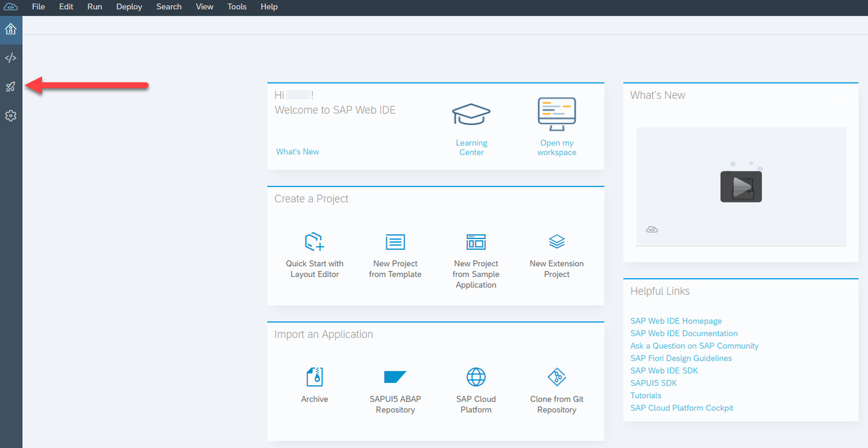Open the View menu
868x448 pixels.
(x=205, y=7)
